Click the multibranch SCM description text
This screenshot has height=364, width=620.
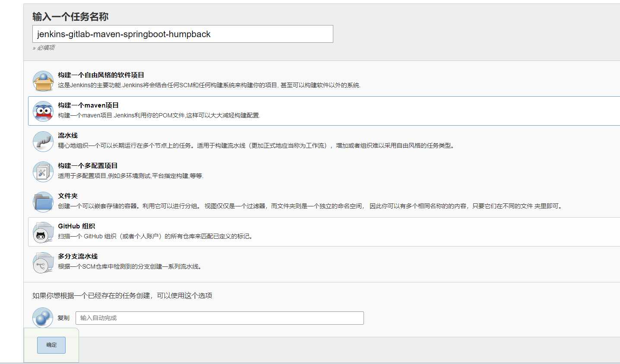click(x=130, y=266)
